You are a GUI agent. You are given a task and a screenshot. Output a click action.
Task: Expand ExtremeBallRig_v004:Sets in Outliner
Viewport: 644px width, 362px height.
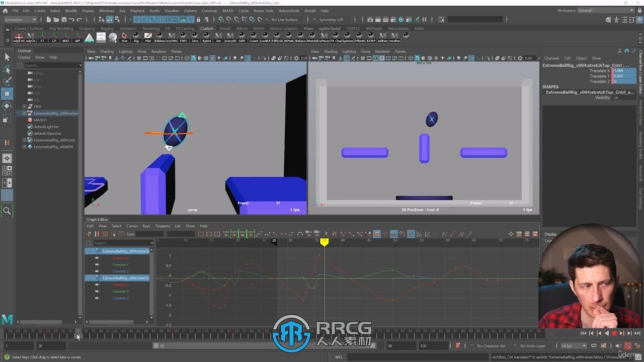24,140
